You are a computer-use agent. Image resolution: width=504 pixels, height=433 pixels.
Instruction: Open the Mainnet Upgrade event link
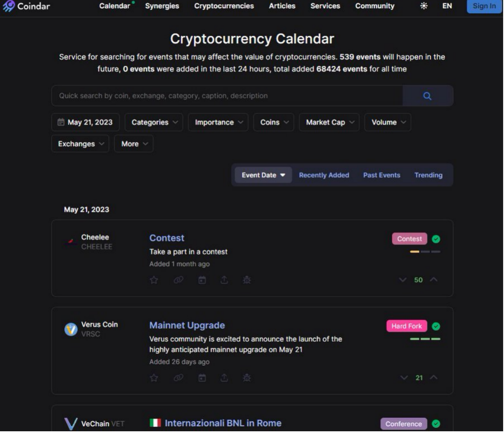pyautogui.click(x=187, y=326)
